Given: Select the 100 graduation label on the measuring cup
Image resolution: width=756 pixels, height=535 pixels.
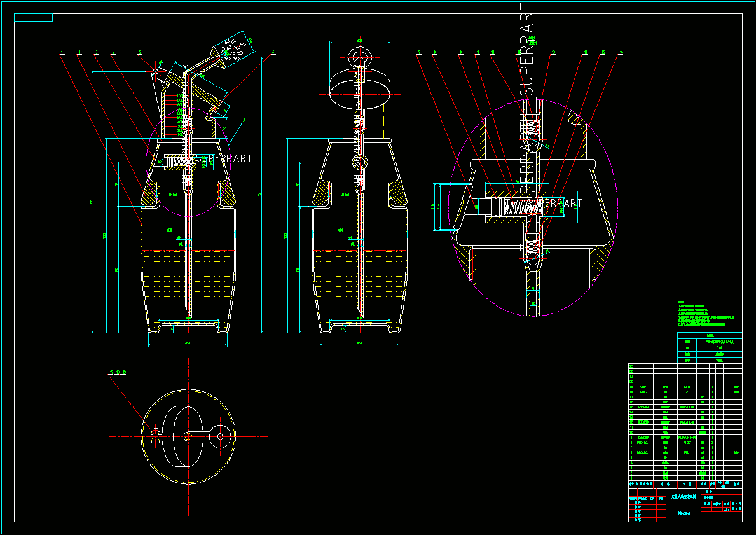Looking at the screenshot, I should pyautogui.click(x=181, y=96).
